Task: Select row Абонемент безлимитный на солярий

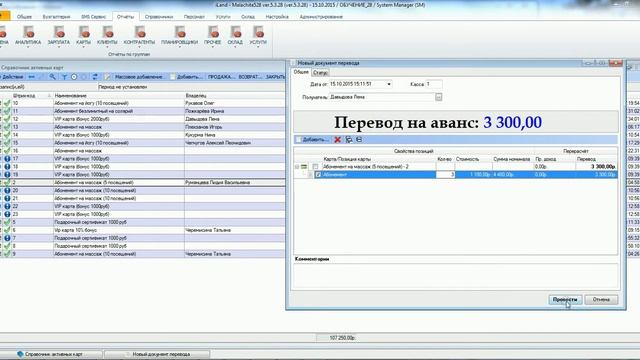Action: click(x=143, y=111)
